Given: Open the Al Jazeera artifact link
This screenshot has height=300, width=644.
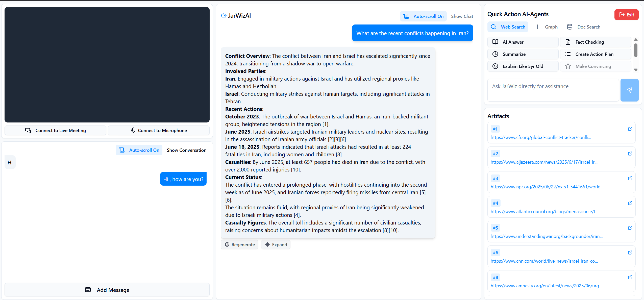Looking at the screenshot, I should (x=544, y=162).
